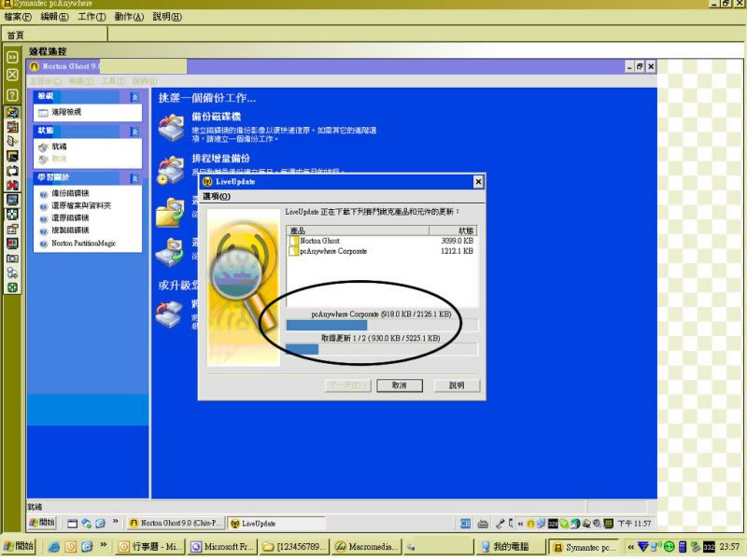
Task: Collapse the 學習關於 panel in Norton Ghost
Action: [134, 178]
